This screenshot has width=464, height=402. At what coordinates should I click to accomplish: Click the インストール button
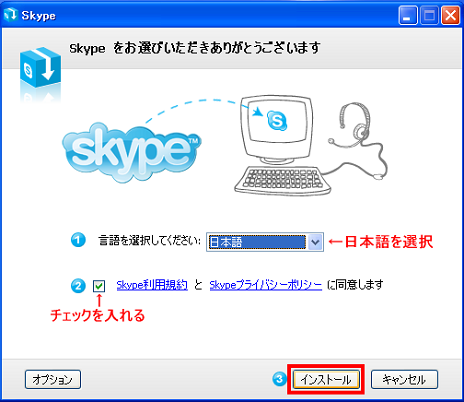point(326,379)
